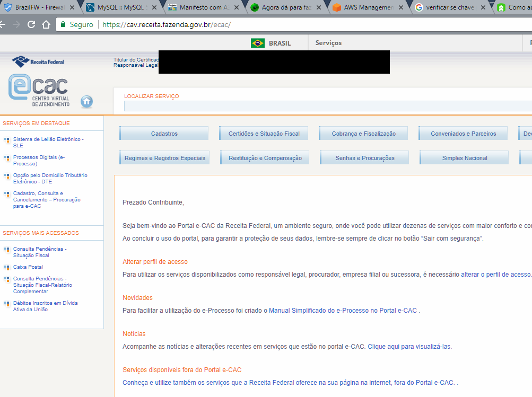Click the e-CAC home icon button
Screen dimensions: 532x397
point(86,101)
